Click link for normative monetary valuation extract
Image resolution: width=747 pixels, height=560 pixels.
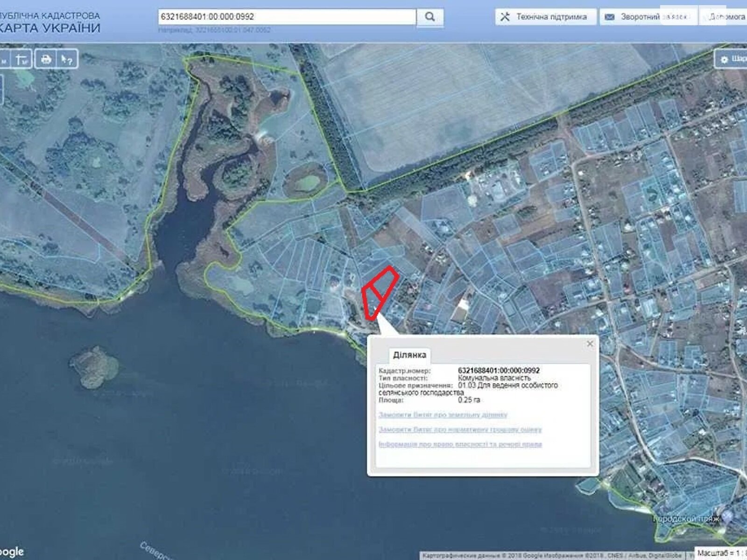coord(460,429)
